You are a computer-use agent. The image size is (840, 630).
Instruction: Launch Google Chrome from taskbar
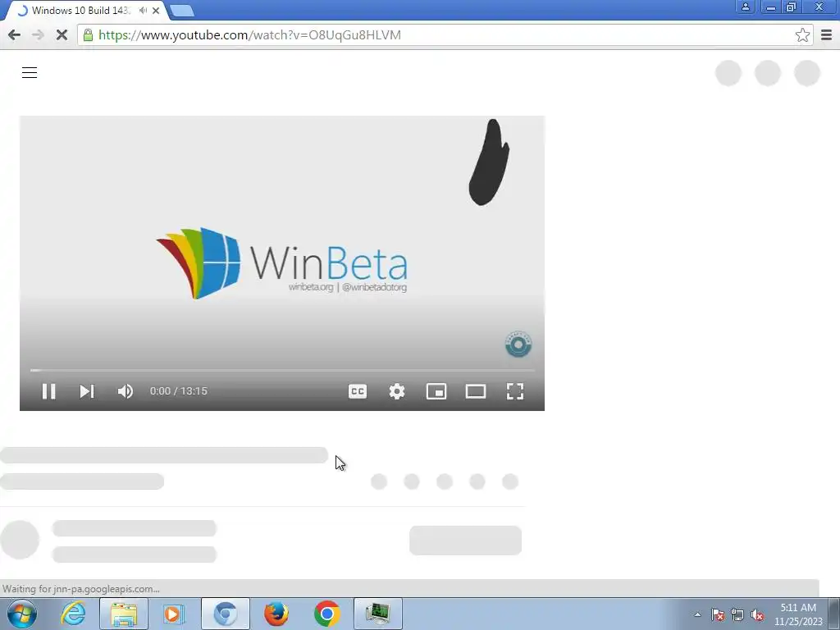click(327, 614)
